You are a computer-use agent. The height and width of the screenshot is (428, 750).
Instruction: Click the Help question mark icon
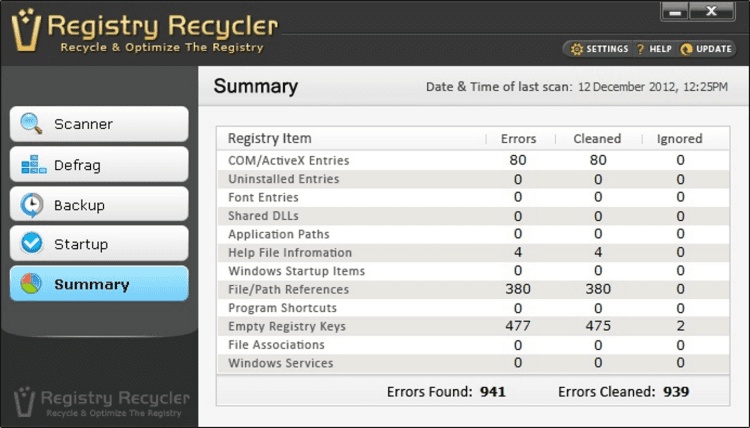tap(640, 49)
